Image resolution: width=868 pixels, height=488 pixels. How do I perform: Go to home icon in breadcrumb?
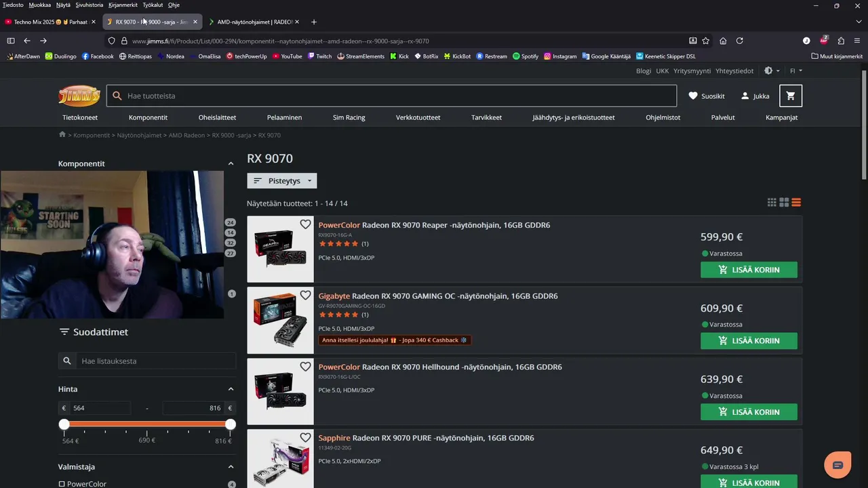coord(62,135)
